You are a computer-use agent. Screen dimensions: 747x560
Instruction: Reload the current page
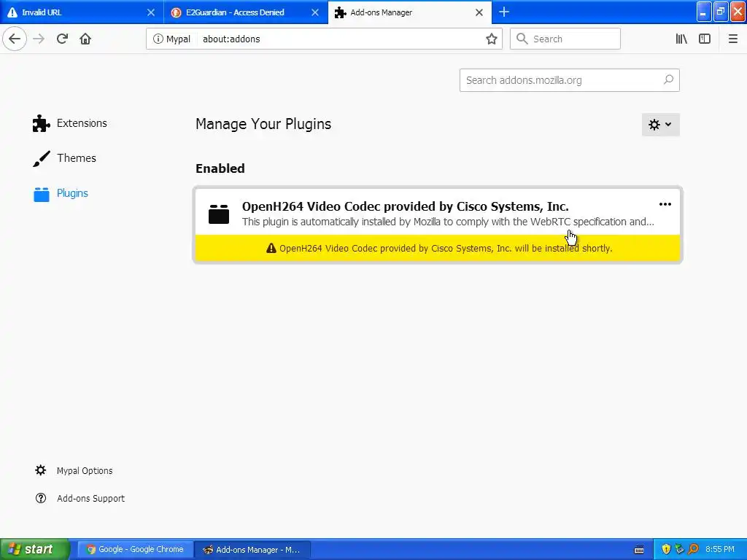point(62,39)
